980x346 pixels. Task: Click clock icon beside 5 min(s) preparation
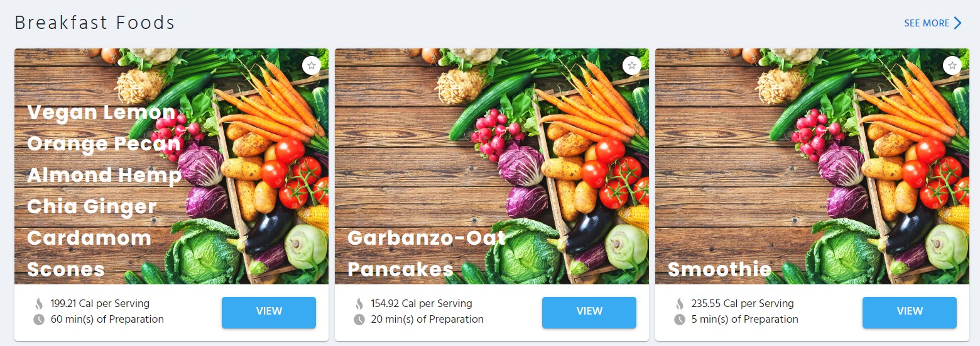coord(680,320)
